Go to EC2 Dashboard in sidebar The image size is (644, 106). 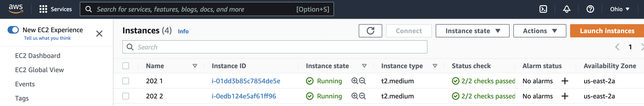[38, 56]
